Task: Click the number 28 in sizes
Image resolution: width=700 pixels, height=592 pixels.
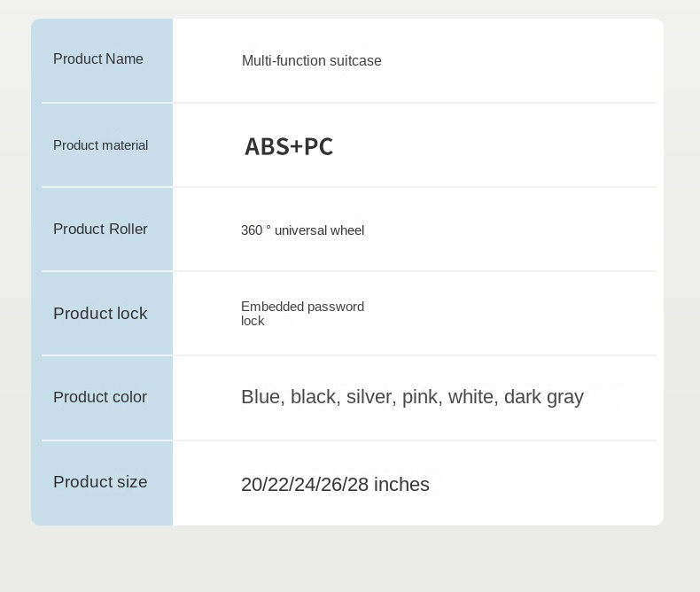Action: 356,485
